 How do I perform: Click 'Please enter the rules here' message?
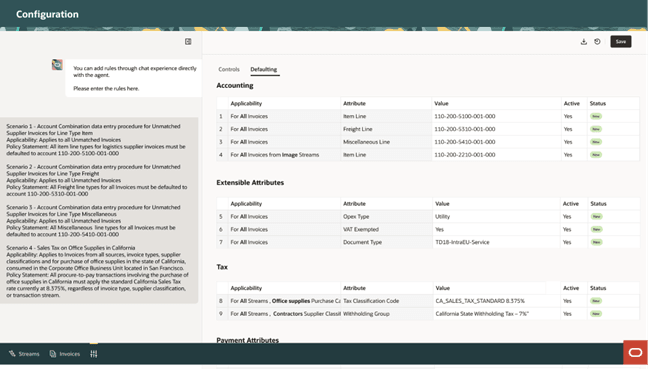106,88
